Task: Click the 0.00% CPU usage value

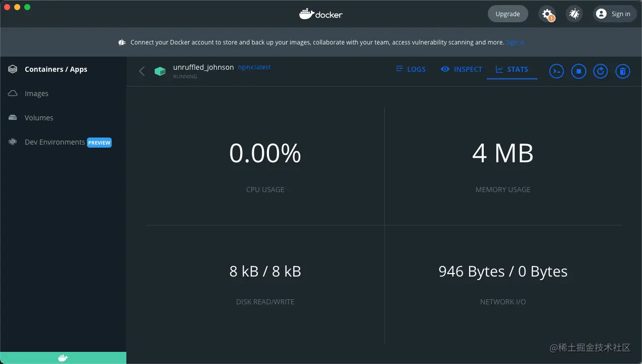Action: pyautogui.click(x=265, y=153)
